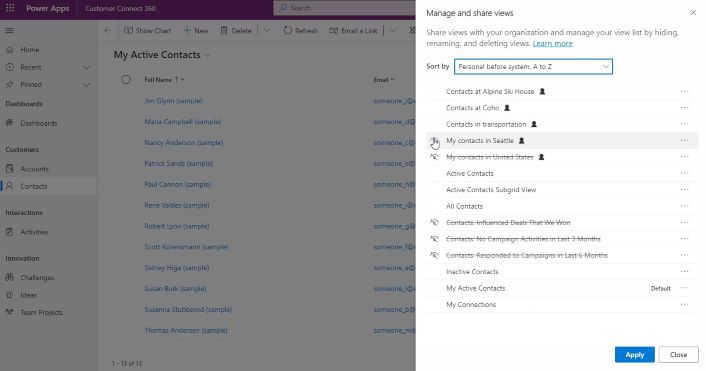The width and height of the screenshot is (706, 371).
Task: Open more options for My contacts in Seattle
Action: click(x=684, y=140)
